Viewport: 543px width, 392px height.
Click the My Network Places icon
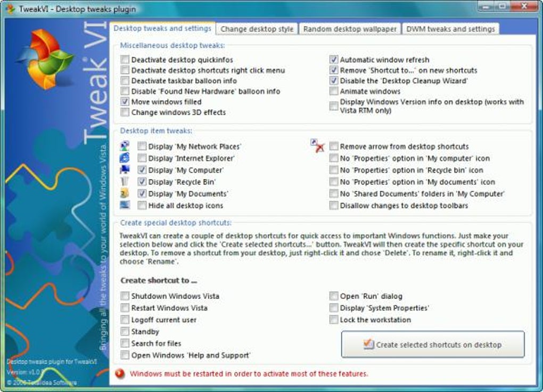[x=125, y=146]
